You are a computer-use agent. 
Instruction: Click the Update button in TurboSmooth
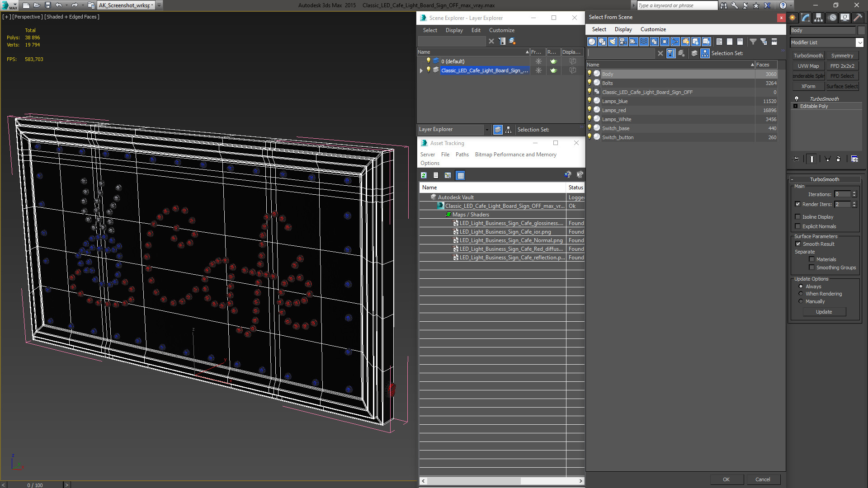(824, 312)
